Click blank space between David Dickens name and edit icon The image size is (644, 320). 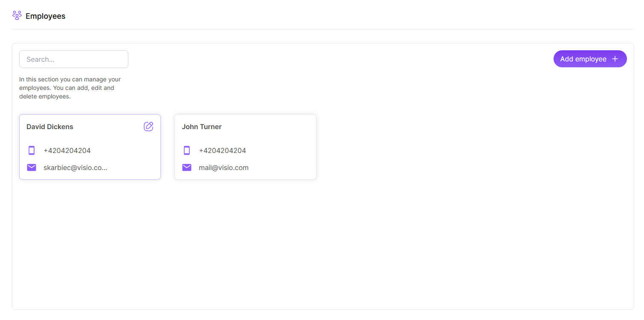[108, 127]
